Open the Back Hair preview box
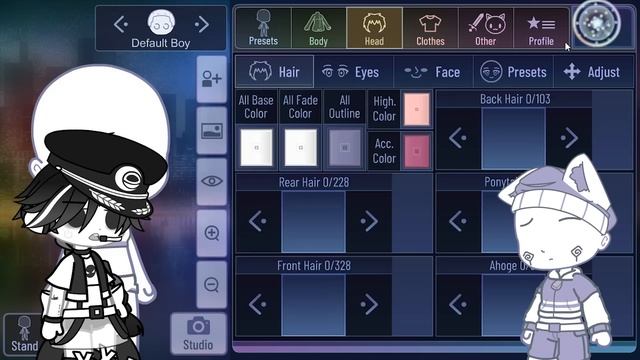 click(x=513, y=138)
